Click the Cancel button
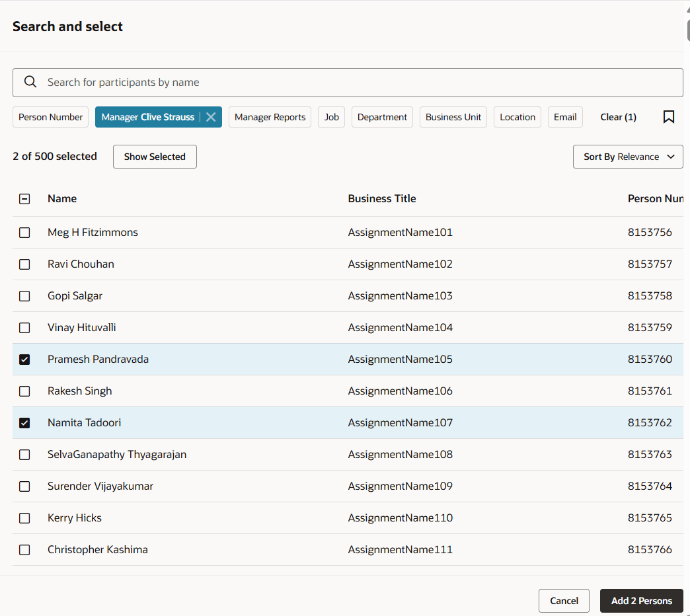690x616 pixels. click(x=564, y=601)
